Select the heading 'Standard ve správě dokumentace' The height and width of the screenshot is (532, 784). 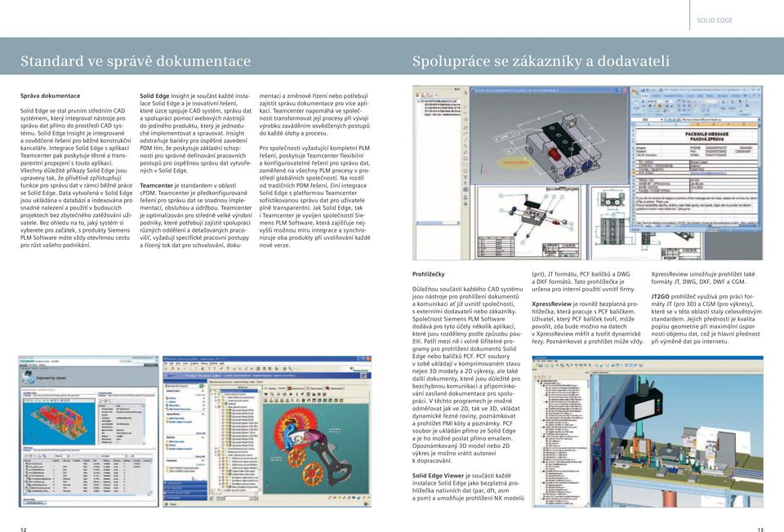(x=136, y=61)
